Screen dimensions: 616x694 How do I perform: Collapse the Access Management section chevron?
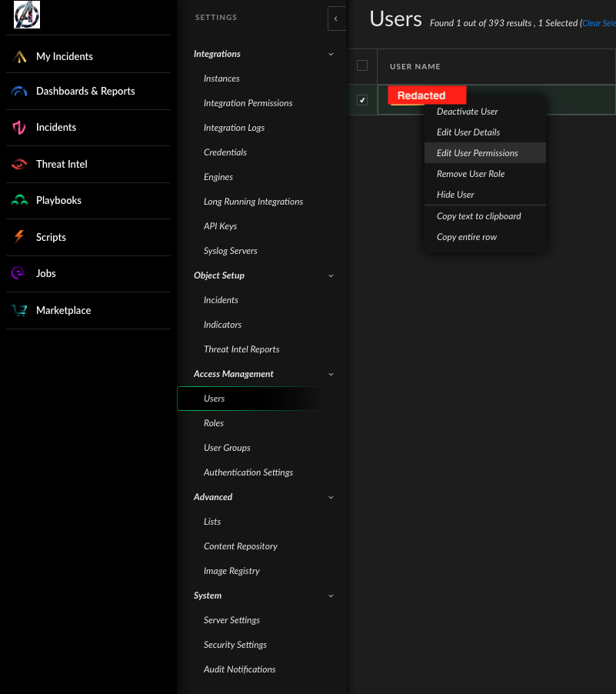331,374
